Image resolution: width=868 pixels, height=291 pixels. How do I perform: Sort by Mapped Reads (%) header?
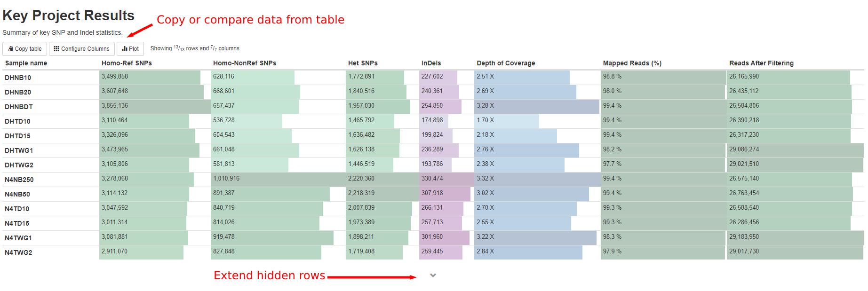pyautogui.click(x=632, y=63)
